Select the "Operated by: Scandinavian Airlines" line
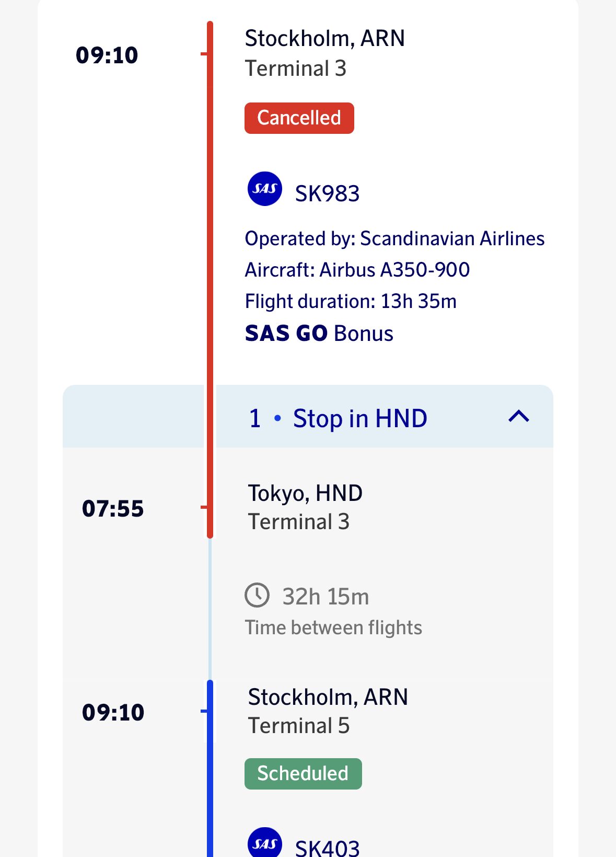616x857 pixels. [394, 239]
